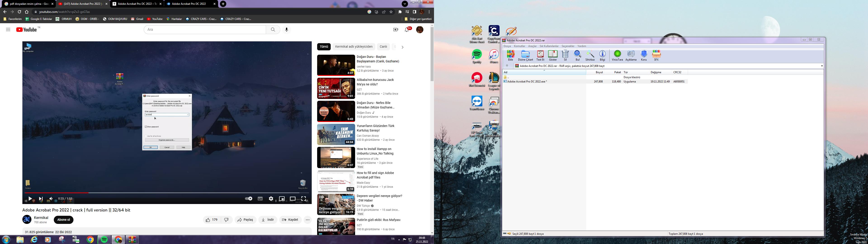The image size is (868, 244).
Task: Toggle autoplay switch in video player
Action: coord(249,199)
